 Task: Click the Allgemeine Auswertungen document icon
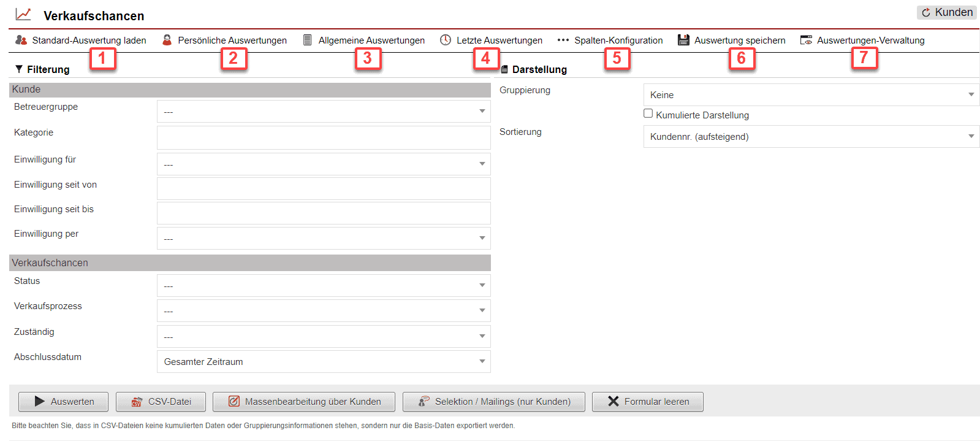[308, 40]
